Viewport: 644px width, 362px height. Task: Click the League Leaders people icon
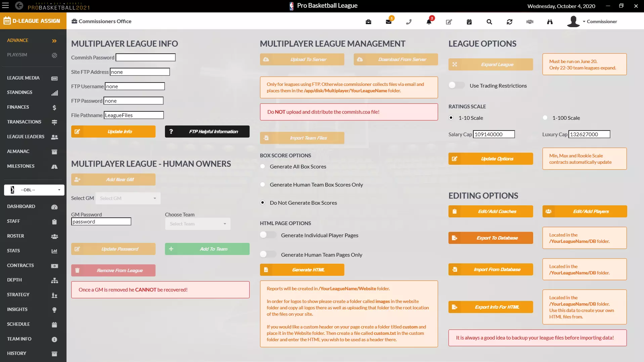pos(54,137)
